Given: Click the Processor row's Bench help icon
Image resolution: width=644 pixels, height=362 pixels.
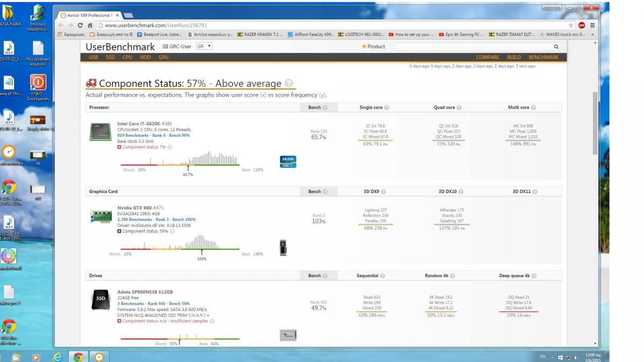Looking at the screenshot, I should tap(326, 107).
